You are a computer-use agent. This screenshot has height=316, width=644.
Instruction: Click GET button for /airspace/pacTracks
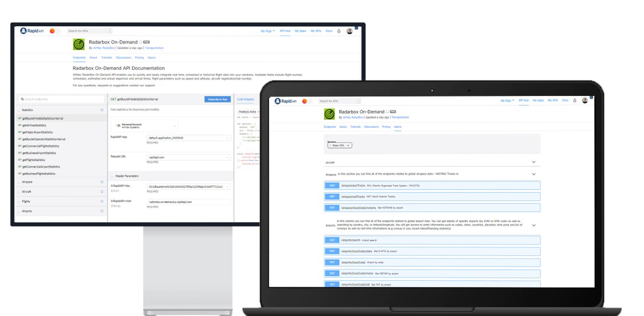coord(332,185)
